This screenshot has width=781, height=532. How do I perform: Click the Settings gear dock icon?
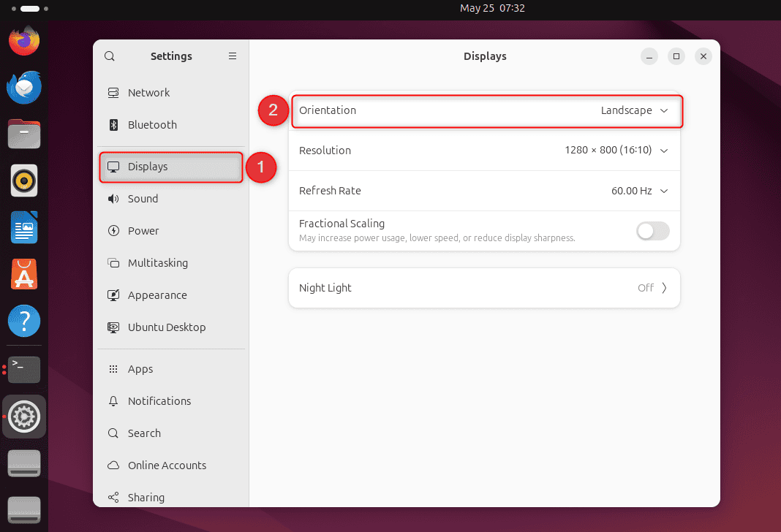(24, 417)
